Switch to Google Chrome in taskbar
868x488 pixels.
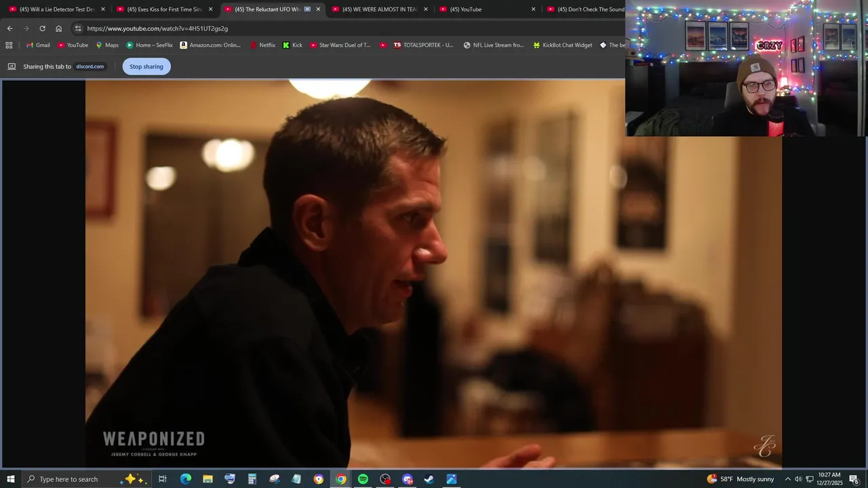click(x=340, y=479)
